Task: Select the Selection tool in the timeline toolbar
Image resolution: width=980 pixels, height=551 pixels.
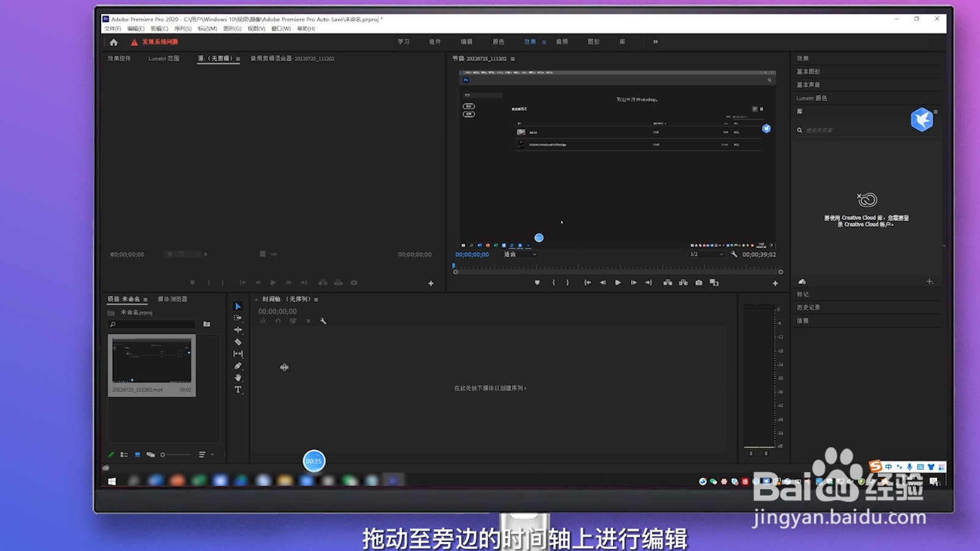Action: [238, 305]
